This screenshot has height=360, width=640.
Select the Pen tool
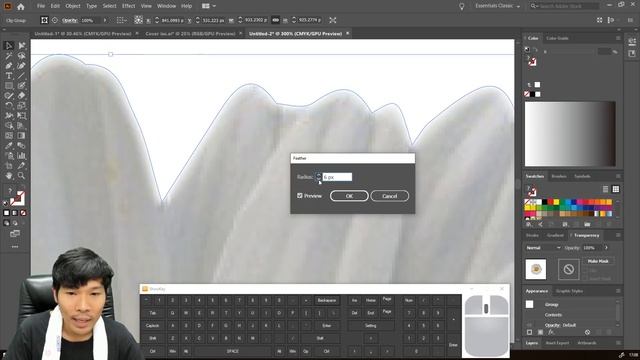pyautogui.click(x=9, y=66)
